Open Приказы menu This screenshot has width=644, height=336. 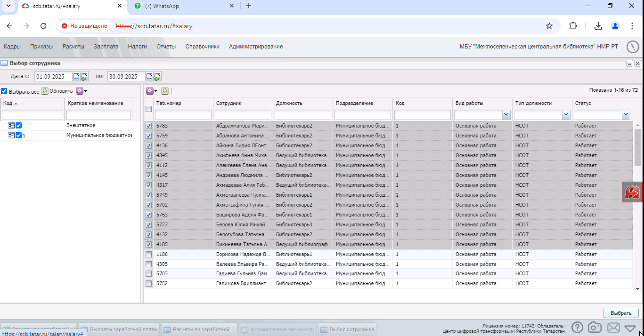[41, 47]
